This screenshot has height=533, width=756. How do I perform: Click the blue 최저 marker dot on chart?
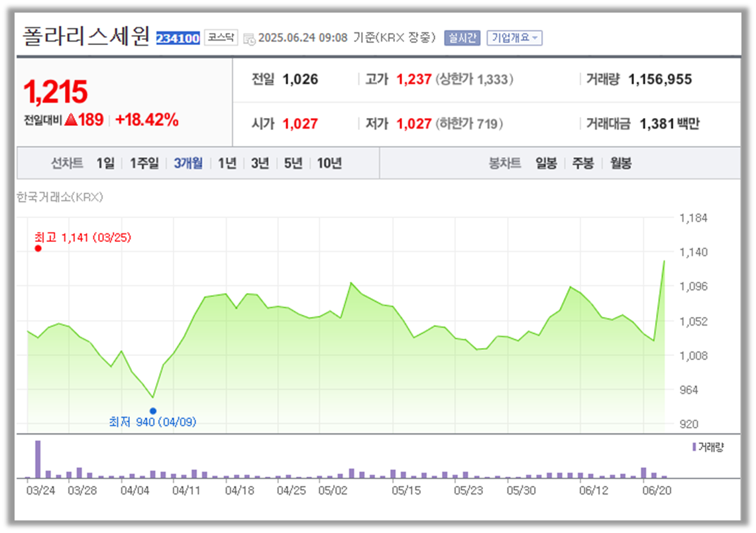point(153,411)
